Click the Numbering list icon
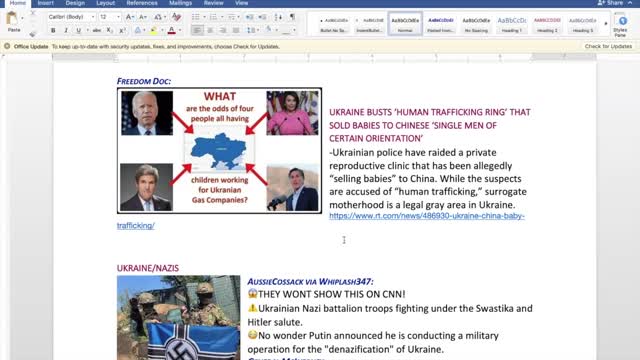640x360 pixels. pos(213,17)
